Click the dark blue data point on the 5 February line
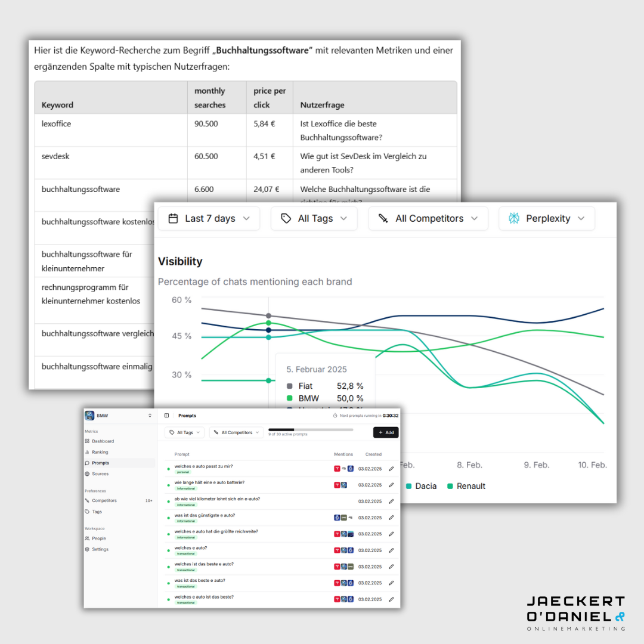Viewport: 644px width, 644px height. click(268, 330)
